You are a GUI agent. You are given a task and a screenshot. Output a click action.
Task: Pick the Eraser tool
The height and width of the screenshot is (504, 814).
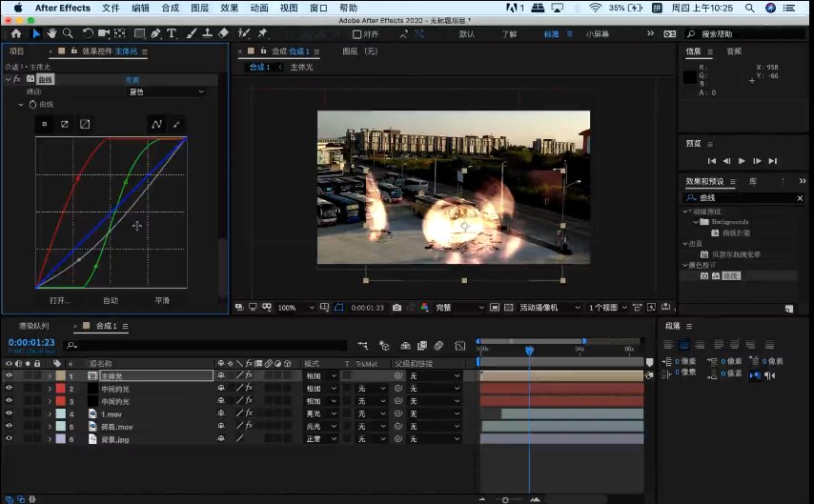pos(223,33)
